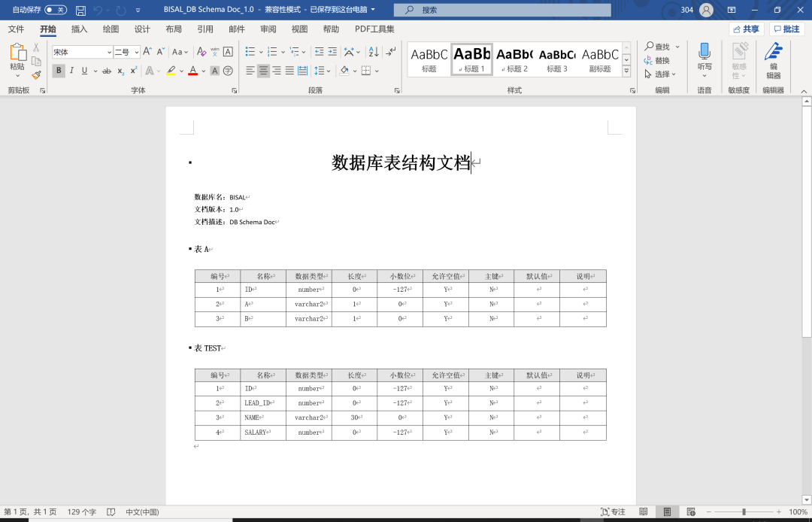Select the superscript icon
This screenshot has height=522, width=812.
[133, 70]
